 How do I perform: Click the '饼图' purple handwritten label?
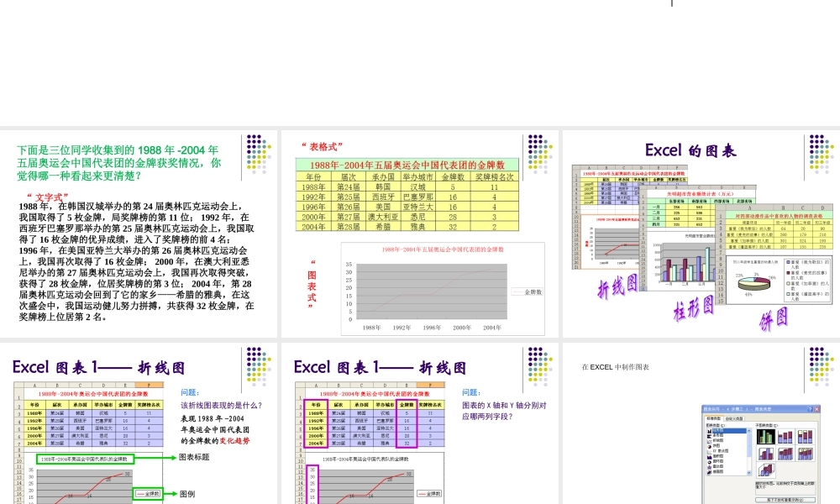(774, 319)
